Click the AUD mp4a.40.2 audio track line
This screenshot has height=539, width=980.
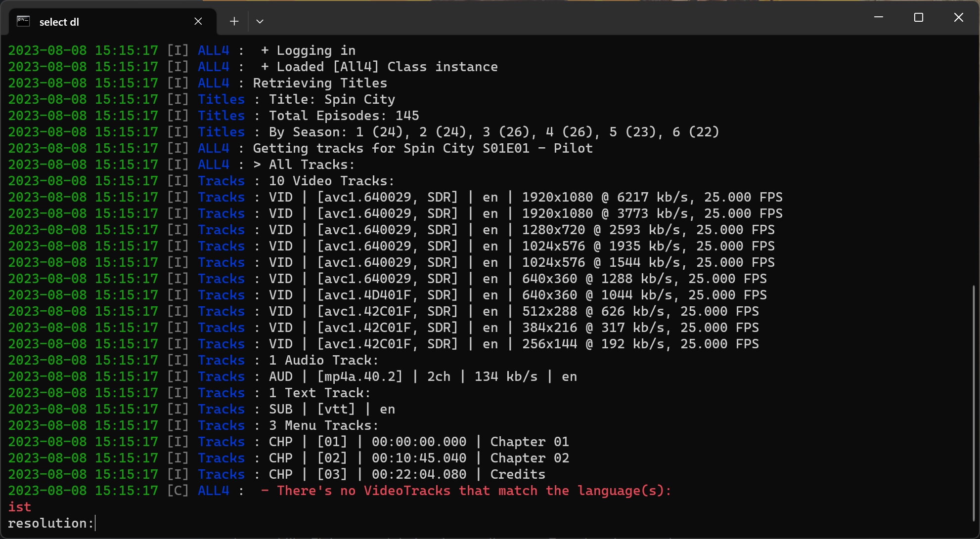(x=422, y=376)
